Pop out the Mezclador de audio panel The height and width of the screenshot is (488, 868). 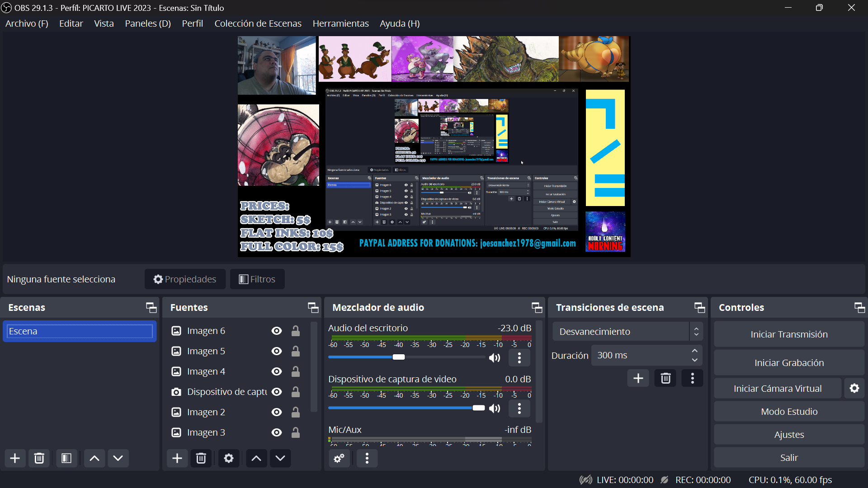pyautogui.click(x=537, y=308)
